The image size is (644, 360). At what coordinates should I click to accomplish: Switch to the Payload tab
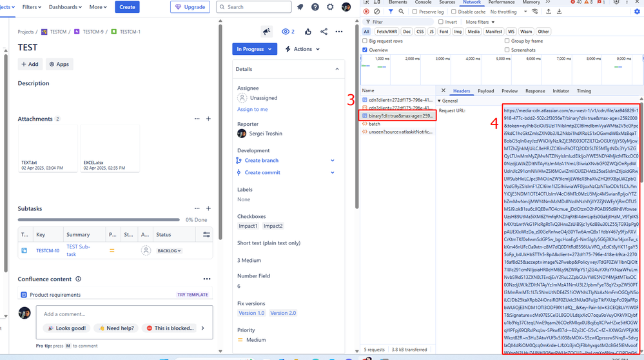(x=486, y=91)
